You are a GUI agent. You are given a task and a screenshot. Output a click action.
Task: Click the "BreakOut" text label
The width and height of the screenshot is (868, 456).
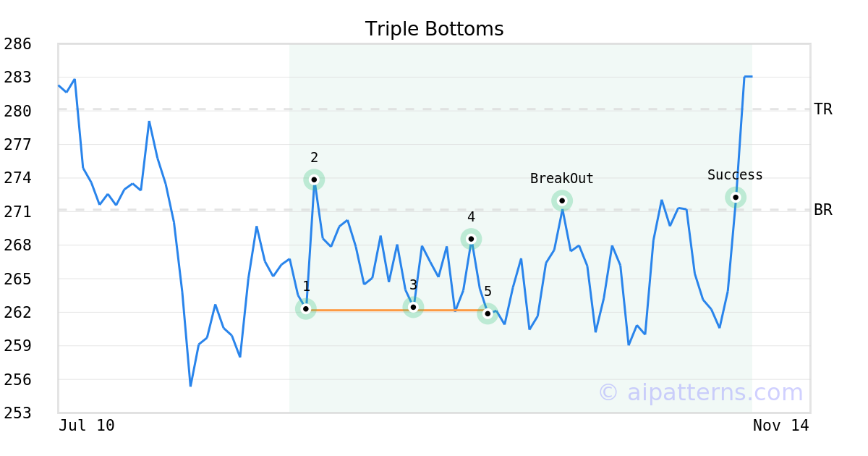pyautogui.click(x=561, y=179)
